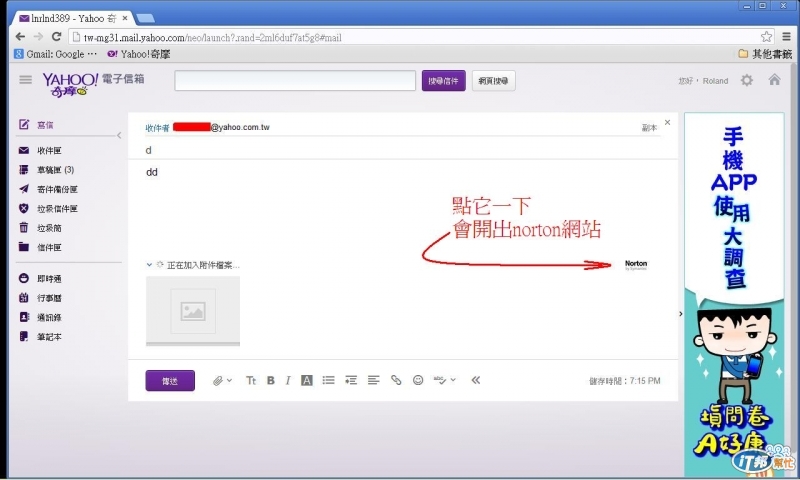Close the compose message pane

[x=667, y=122]
